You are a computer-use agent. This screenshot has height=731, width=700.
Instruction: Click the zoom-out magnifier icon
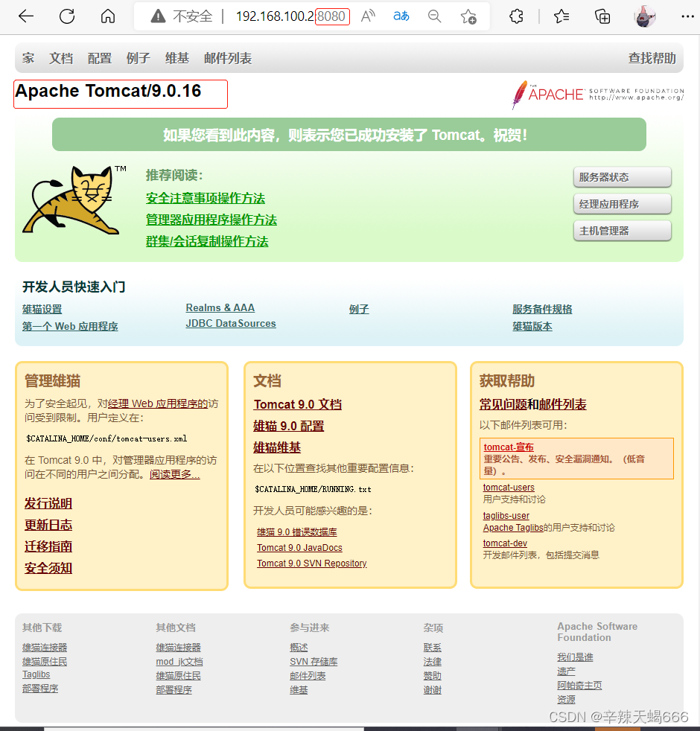[434, 16]
